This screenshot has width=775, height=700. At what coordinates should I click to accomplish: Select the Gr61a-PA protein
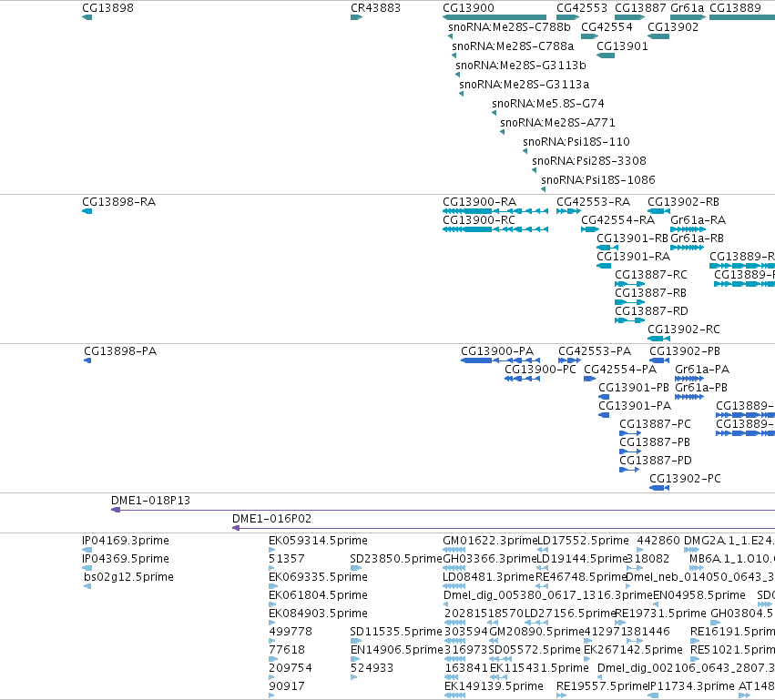[689, 379]
